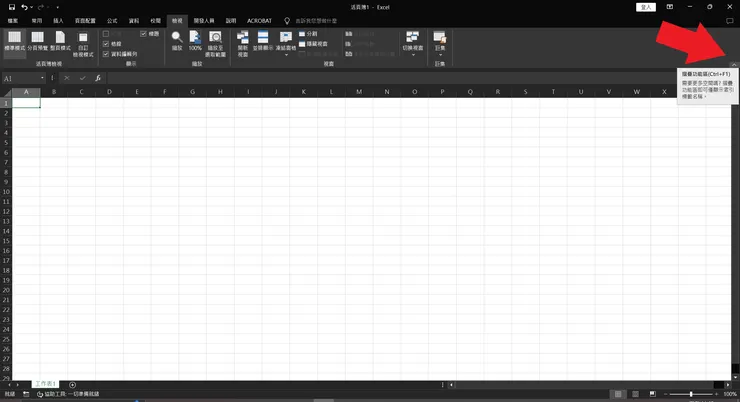Expand the Macros dropdown arrow

pyautogui.click(x=440, y=55)
